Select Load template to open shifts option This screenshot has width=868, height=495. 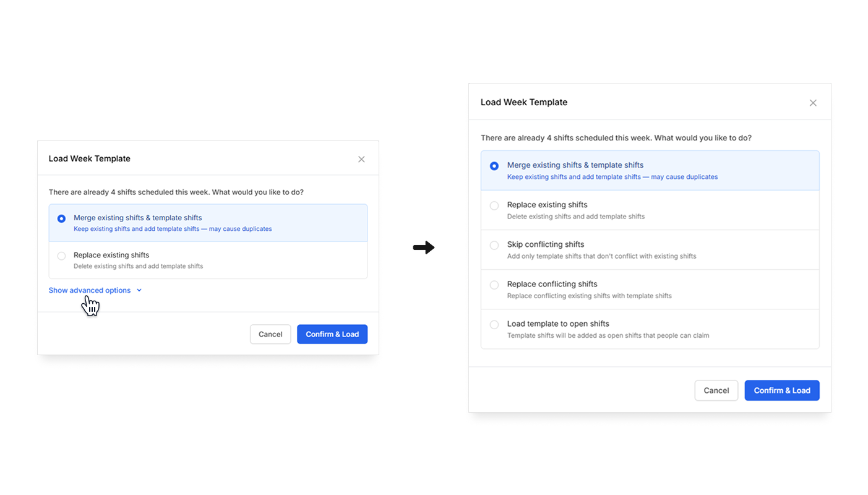point(494,324)
